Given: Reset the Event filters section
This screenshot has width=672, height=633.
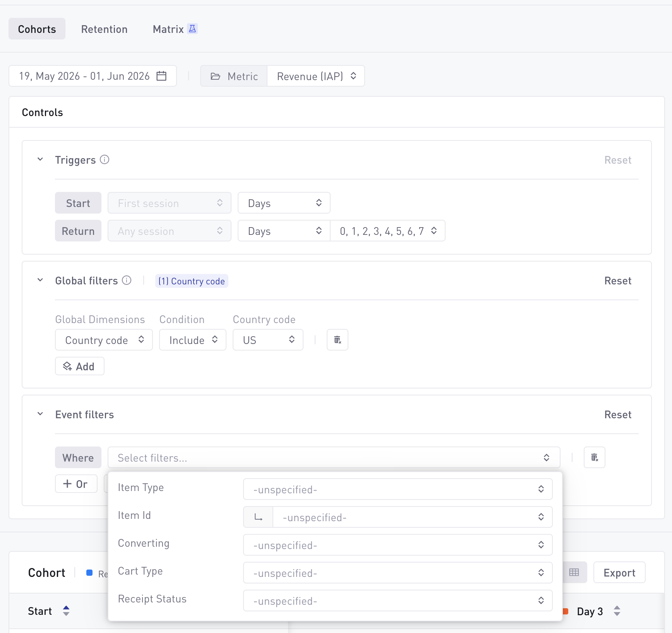Looking at the screenshot, I should [x=618, y=414].
